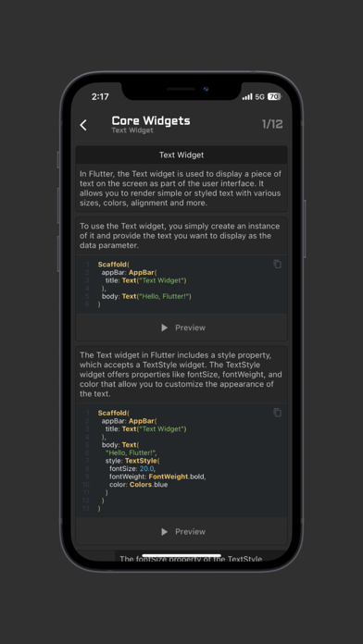363x644 pixels.
Task: Copy the first Scaffold code snippet
Action: [x=278, y=264]
